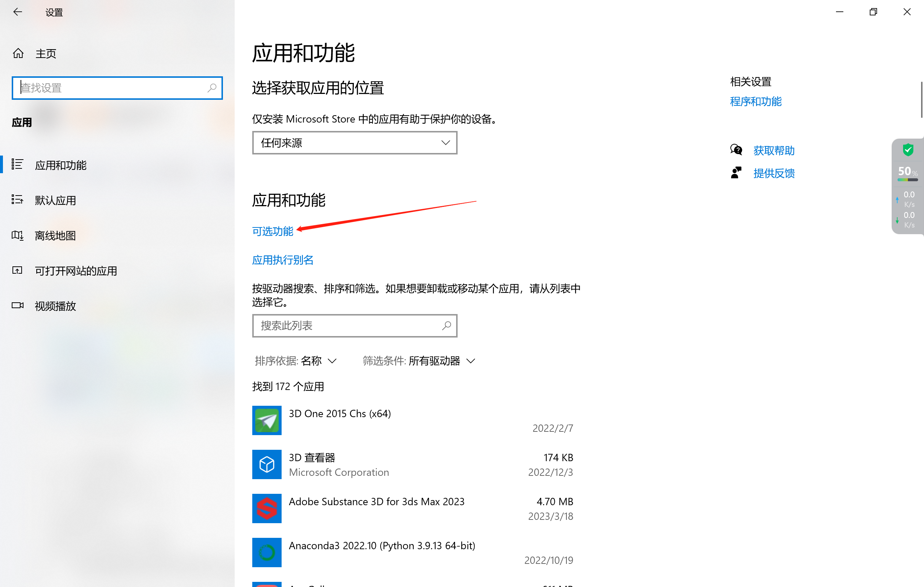Open the 应用执行别名 link
The height and width of the screenshot is (587, 924).
pos(283,260)
